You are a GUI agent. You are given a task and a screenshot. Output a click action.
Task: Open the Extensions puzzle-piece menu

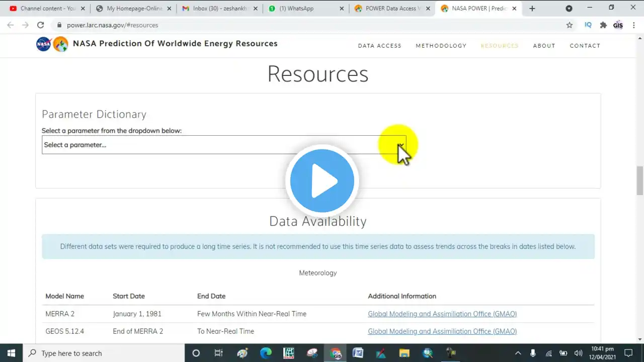[603, 25]
